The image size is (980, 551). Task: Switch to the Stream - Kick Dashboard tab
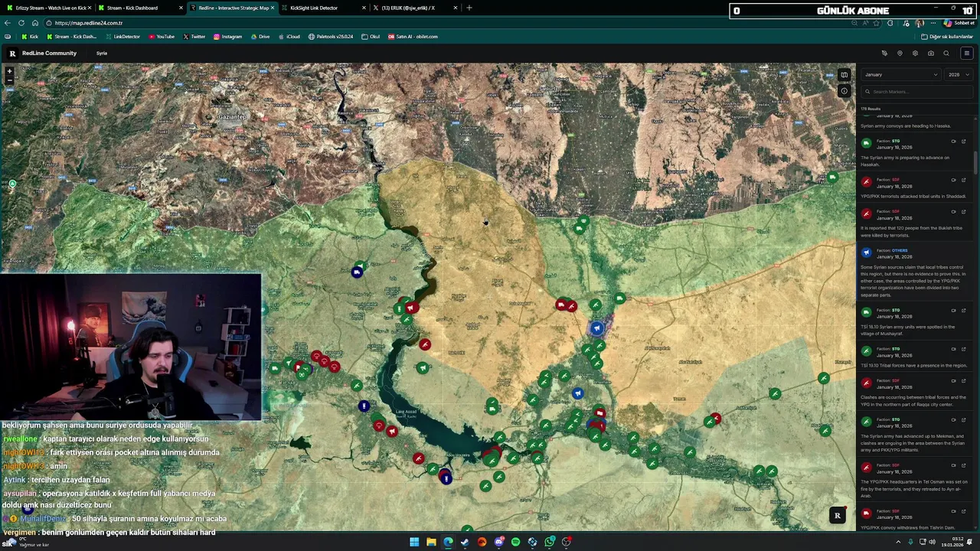tap(139, 8)
